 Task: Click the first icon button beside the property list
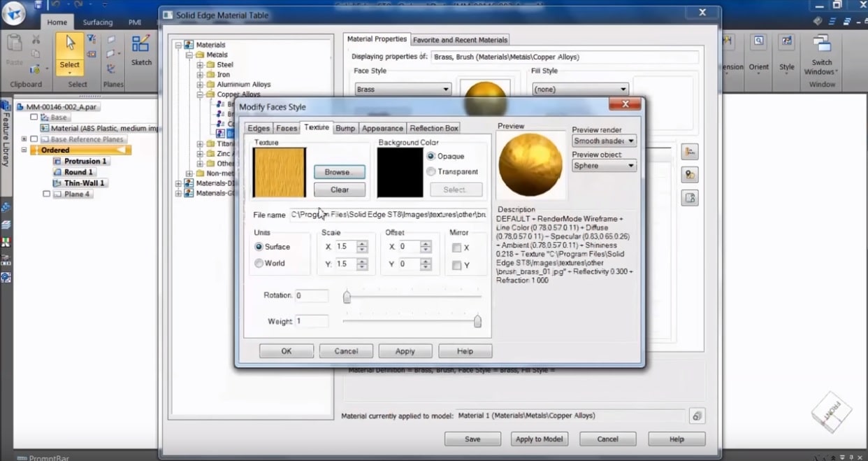[690, 153]
